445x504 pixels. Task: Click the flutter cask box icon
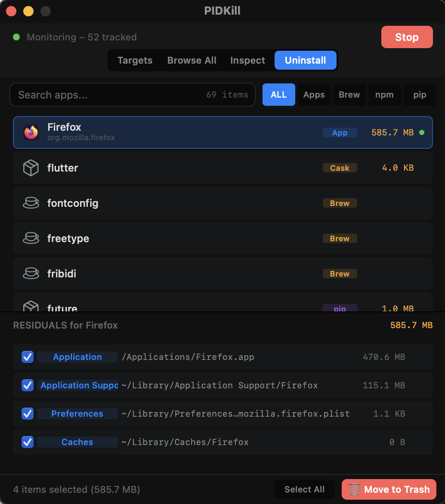pyautogui.click(x=31, y=168)
